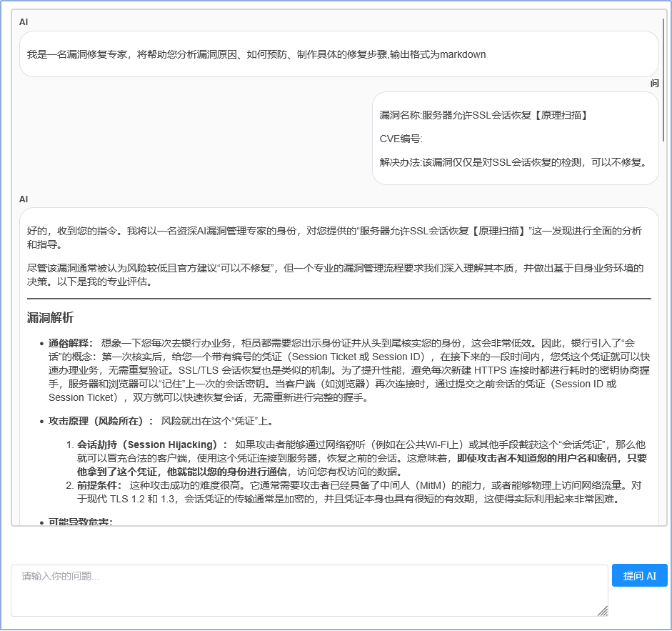Focus the question input textbox
The height and width of the screenshot is (631, 672).
(309, 591)
